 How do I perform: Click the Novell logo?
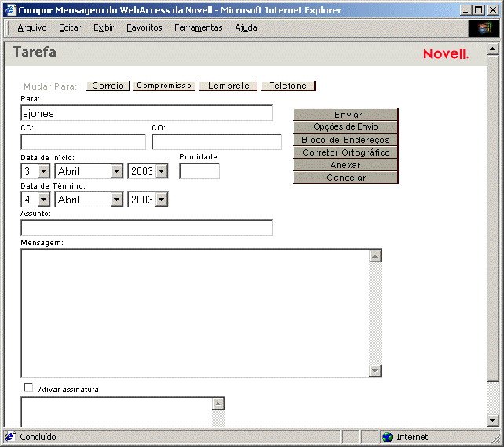[x=446, y=53]
